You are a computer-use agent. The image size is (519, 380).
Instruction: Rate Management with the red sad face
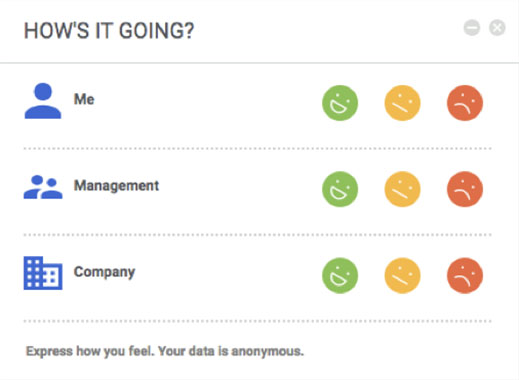click(x=465, y=189)
